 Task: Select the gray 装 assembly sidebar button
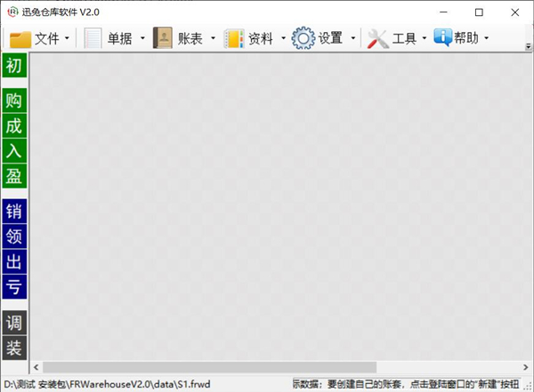coord(14,348)
